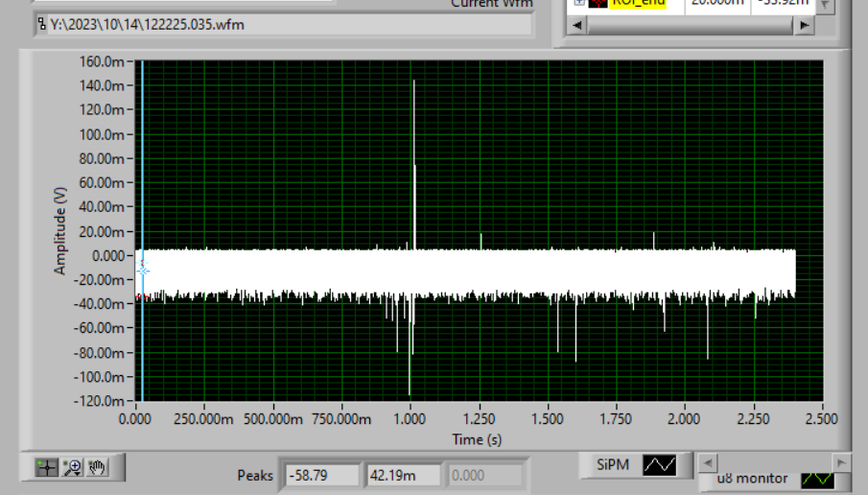Click the Amplitude (V) axis label
Viewport: 868px width, 495px height.
point(59,231)
